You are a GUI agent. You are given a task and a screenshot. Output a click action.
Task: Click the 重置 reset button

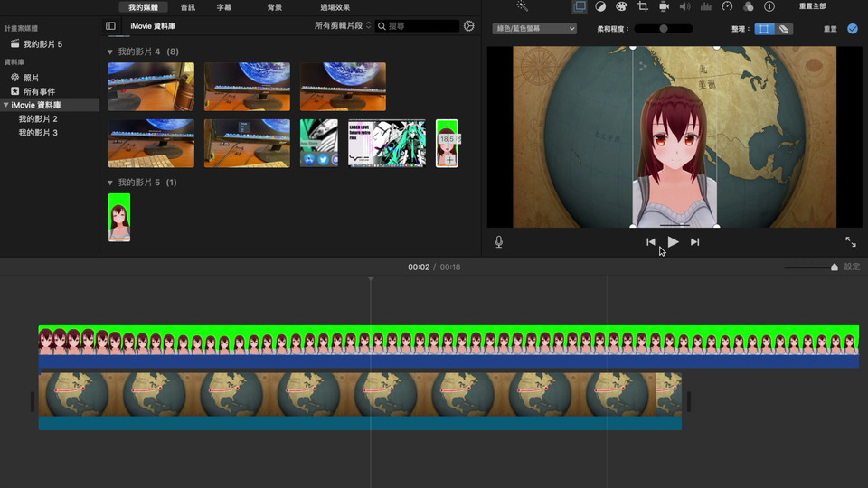(830, 29)
